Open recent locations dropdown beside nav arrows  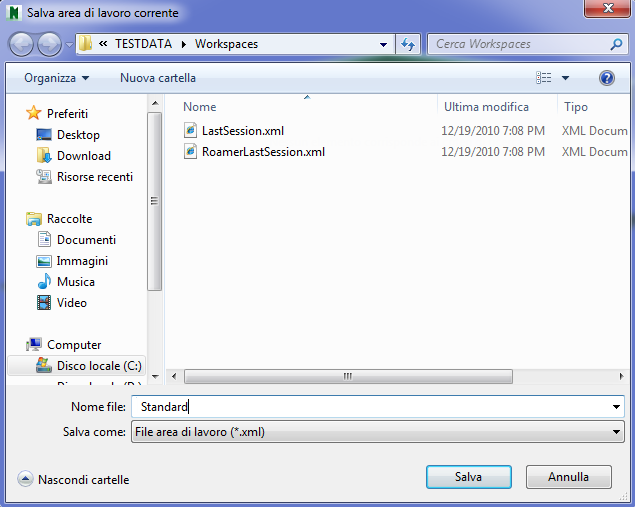69,45
